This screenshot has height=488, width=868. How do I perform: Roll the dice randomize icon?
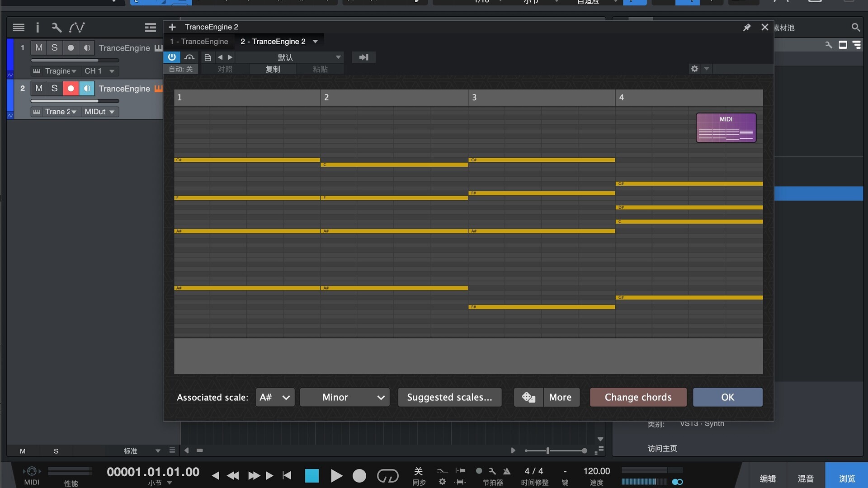[x=528, y=397]
